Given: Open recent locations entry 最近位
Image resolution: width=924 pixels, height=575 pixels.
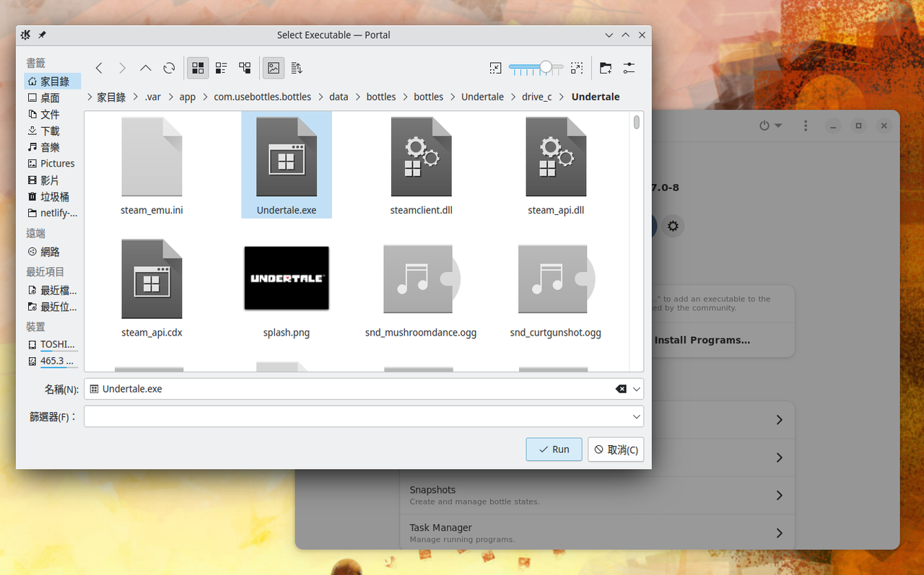Looking at the screenshot, I should pos(52,307).
